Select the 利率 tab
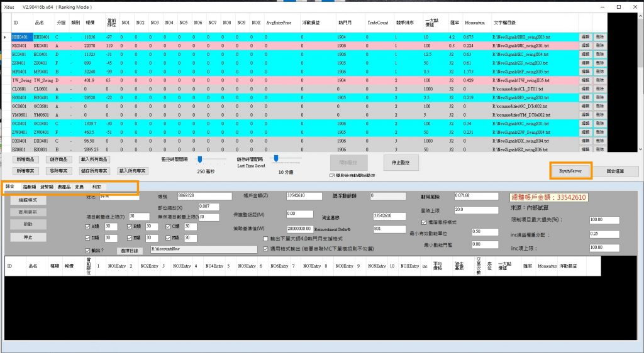The width and height of the screenshot is (644, 353). 97,187
